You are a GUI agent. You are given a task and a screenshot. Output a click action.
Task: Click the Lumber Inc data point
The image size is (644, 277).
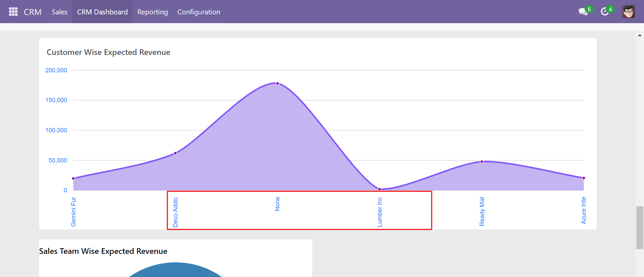pos(380,189)
